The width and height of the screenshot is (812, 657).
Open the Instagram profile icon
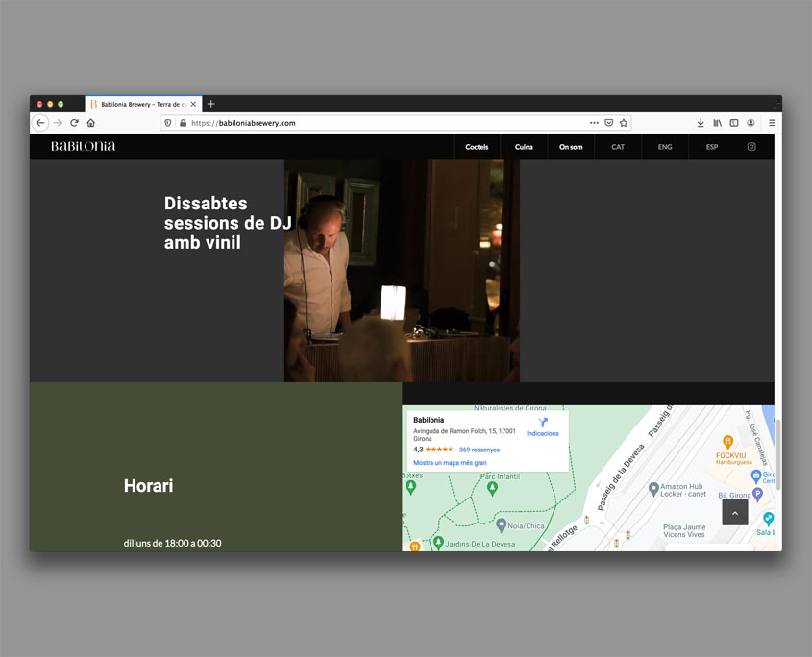click(x=751, y=147)
